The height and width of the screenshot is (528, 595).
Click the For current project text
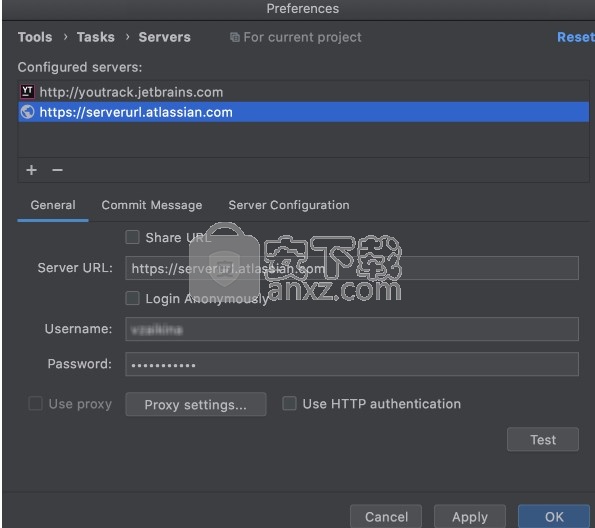pyautogui.click(x=302, y=37)
